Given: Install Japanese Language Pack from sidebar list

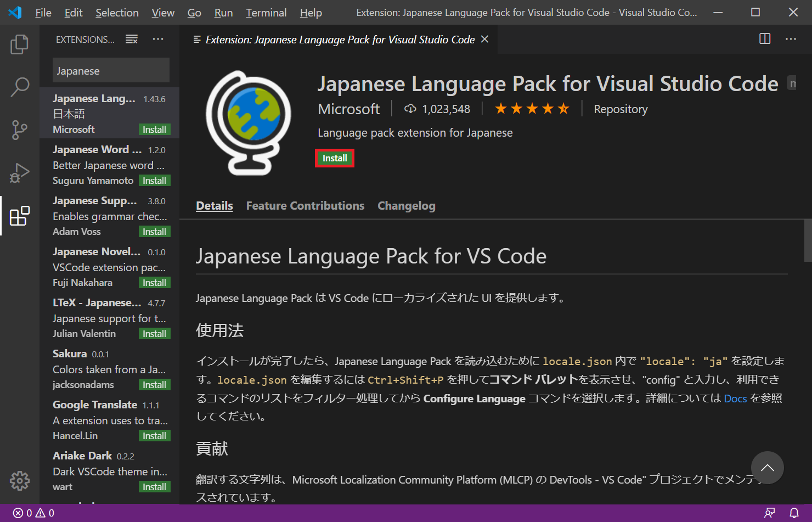Looking at the screenshot, I should pyautogui.click(x=154, y=130).
